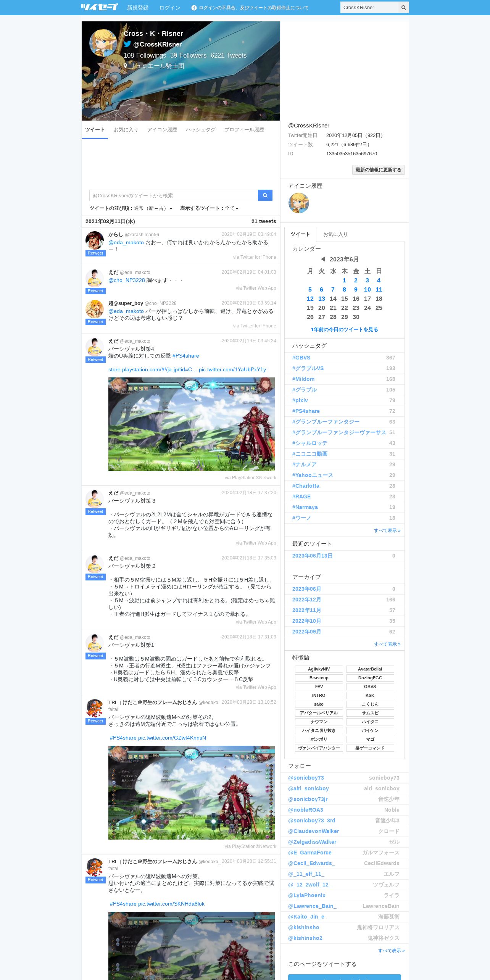Open the アイコン履歴 tab
Viewport: 490px width, 980px height.
pos(162,130)
